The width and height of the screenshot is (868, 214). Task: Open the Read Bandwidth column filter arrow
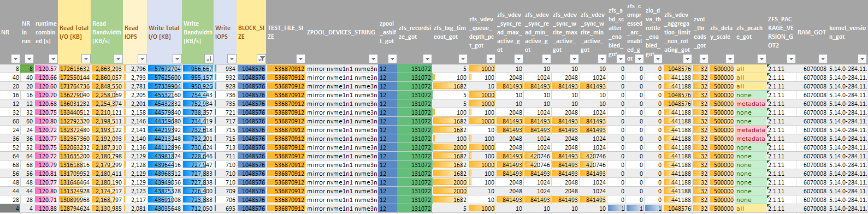119,58
